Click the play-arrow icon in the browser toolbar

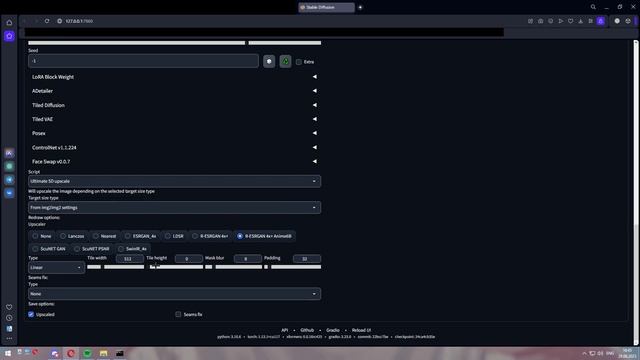pyautogui.click(x=560, y=21)
